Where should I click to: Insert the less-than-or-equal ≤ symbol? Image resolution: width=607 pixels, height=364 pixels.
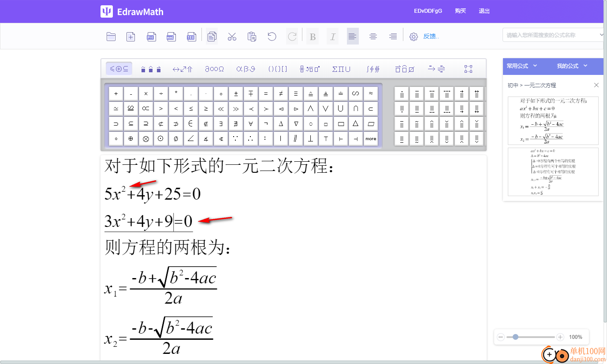[x=191, y=108]
